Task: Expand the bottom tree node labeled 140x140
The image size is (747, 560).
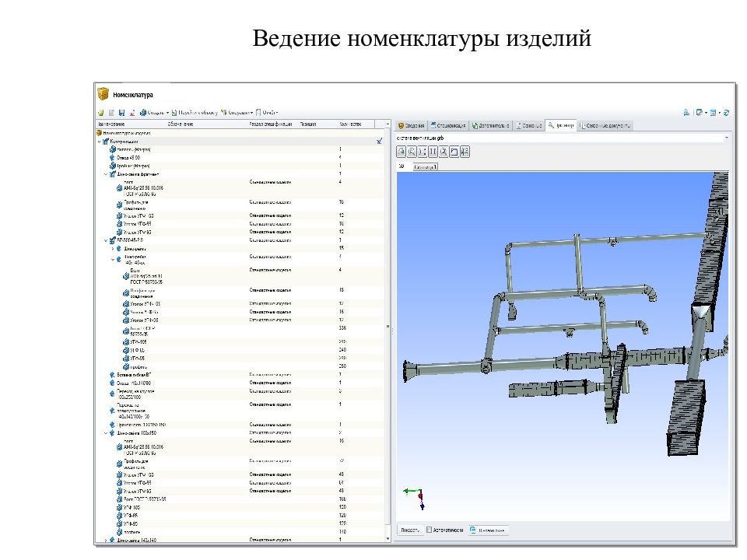Action: click(106, 540)
